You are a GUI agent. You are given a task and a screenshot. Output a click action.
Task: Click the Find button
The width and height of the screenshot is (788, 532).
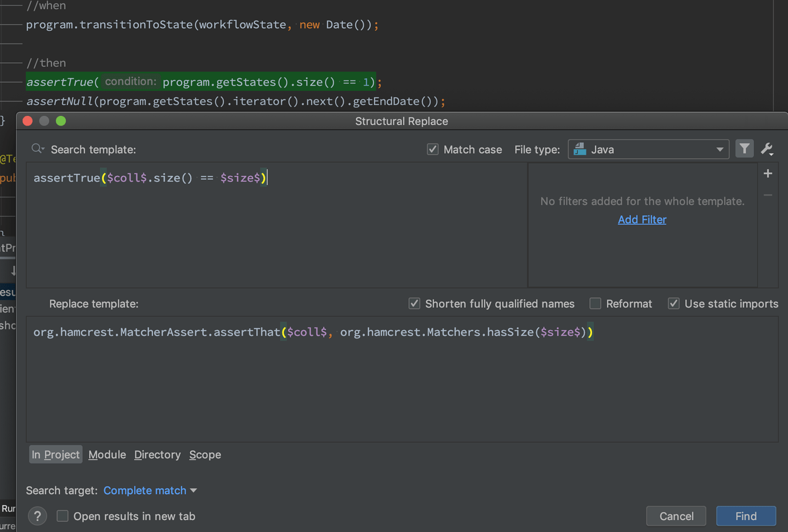pos(746,516)
